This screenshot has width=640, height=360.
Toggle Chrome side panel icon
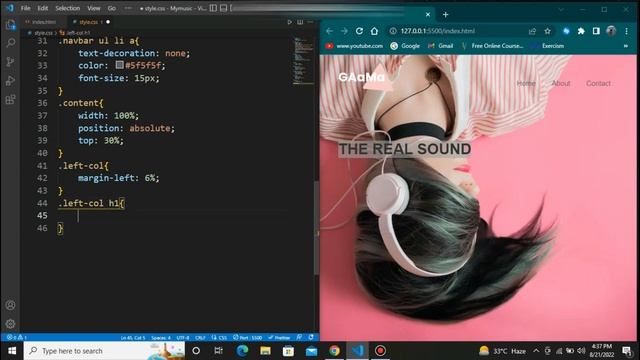pos(596,31)
